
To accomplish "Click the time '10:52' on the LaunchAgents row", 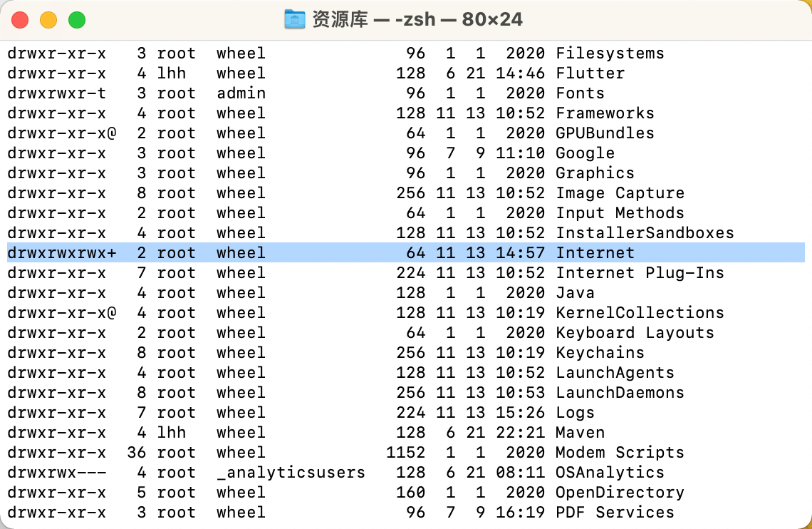I will coord(520,373).
